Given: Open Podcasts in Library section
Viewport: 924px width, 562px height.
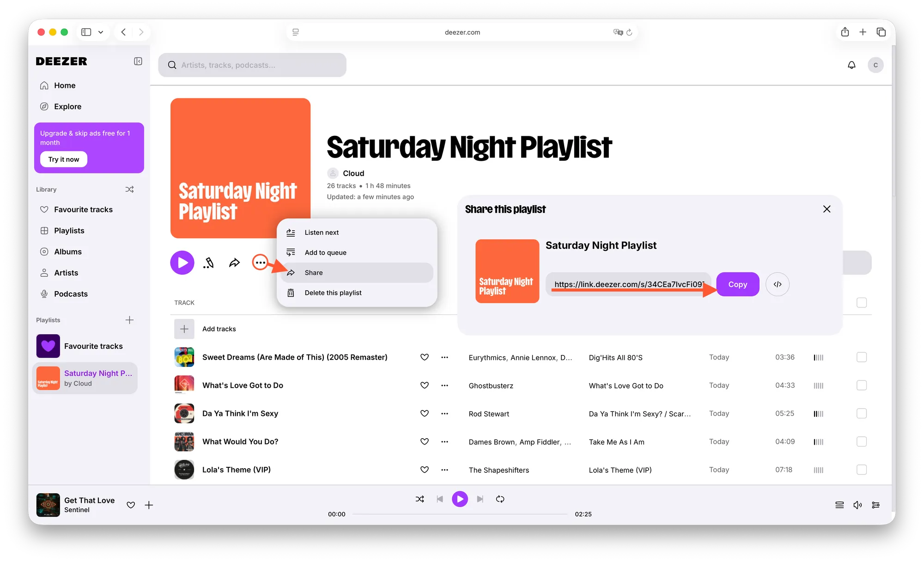Looking at the screenshot, I should click(x=71, y=294).
